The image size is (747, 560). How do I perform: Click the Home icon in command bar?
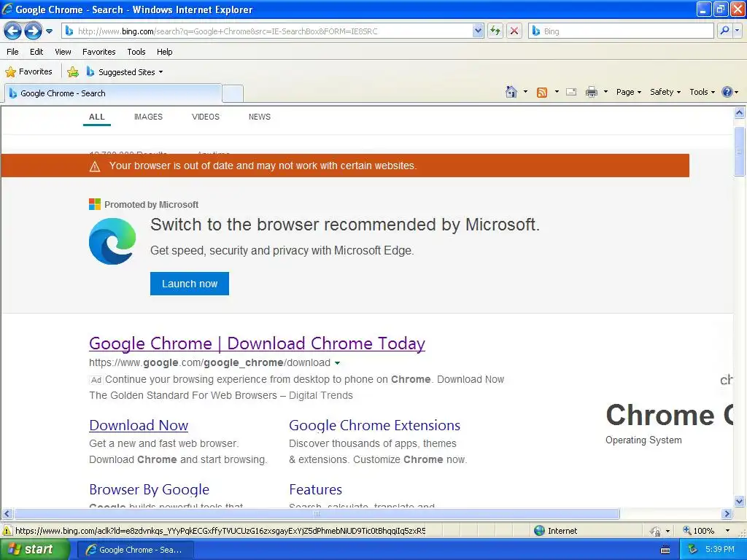[511, 92]
